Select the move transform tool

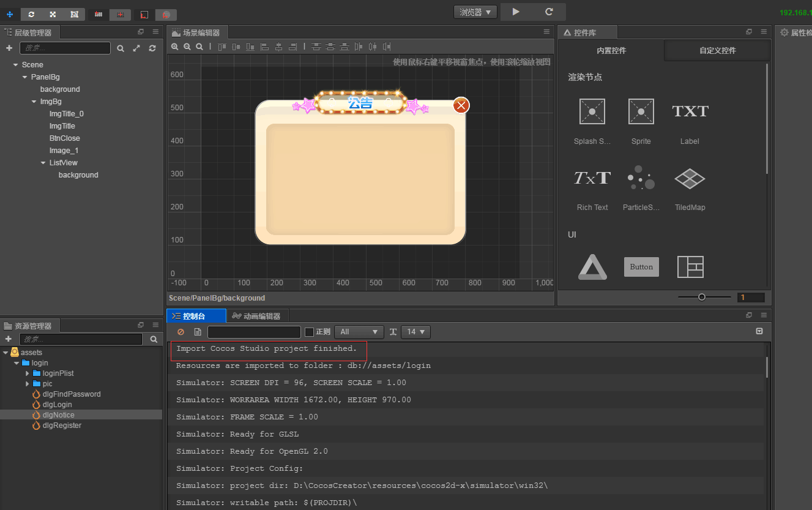pyautogui.click(x=10, y=14)
